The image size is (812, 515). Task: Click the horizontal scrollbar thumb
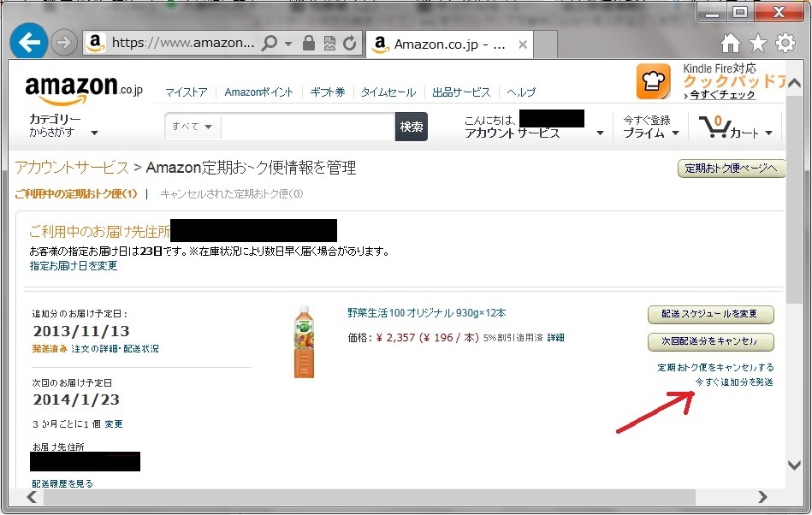(x=370, y=497)
